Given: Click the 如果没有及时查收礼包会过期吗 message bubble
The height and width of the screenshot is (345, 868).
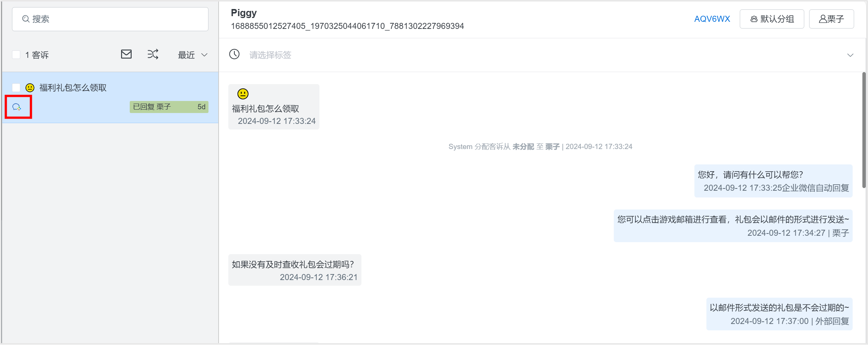Looking at the screenshot, I should pyautogui.click(x=295, y=270).
